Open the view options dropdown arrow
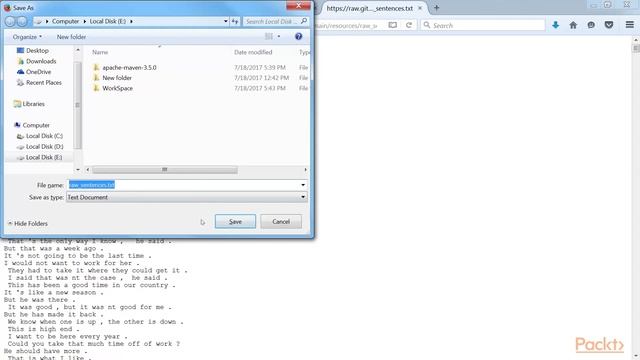The height and width of the screenshot is (360, 640). point(279,36)
